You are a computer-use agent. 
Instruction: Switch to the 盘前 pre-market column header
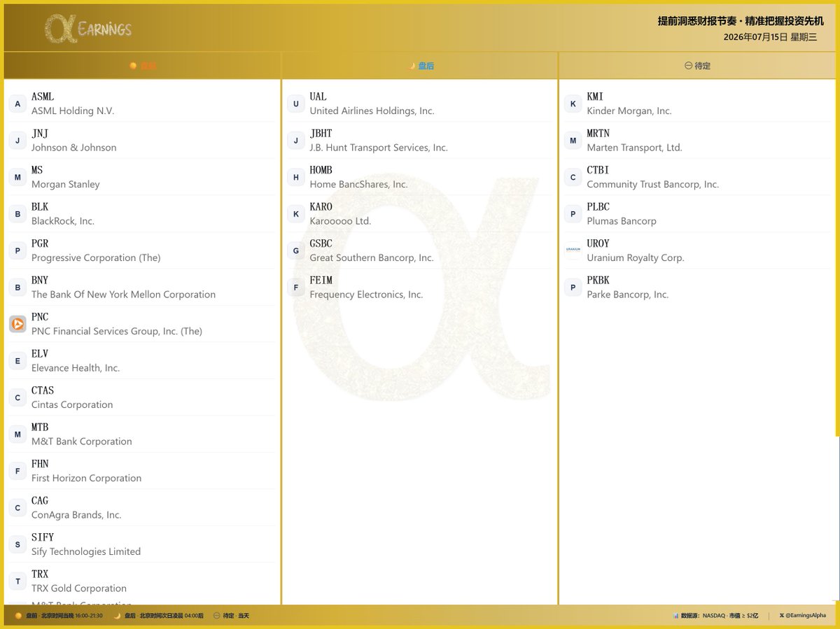143,66
